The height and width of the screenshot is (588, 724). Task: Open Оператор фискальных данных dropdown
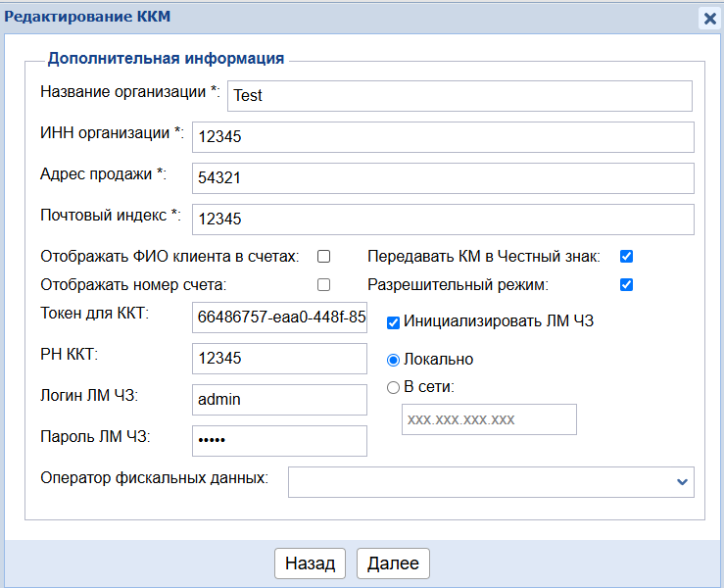(x=490, y=482)
